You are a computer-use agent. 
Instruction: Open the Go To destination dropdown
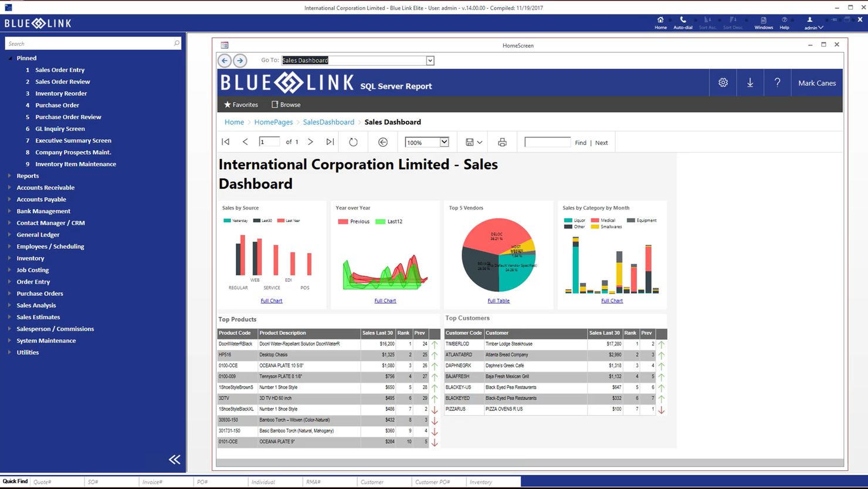click(430, 60)
